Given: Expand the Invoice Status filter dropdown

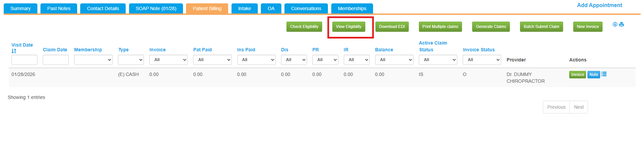Looking at the screenshot, I should coord(482,60).
